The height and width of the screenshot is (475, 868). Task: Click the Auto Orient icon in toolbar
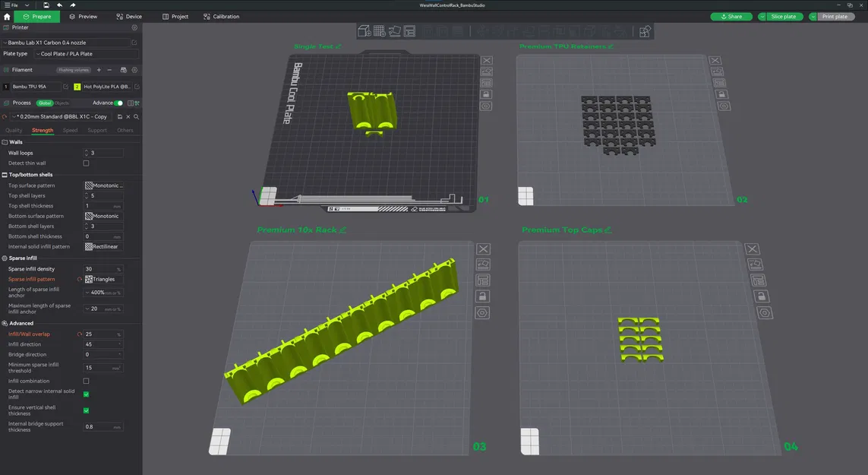pyautogui.click(x=394, y=31)
